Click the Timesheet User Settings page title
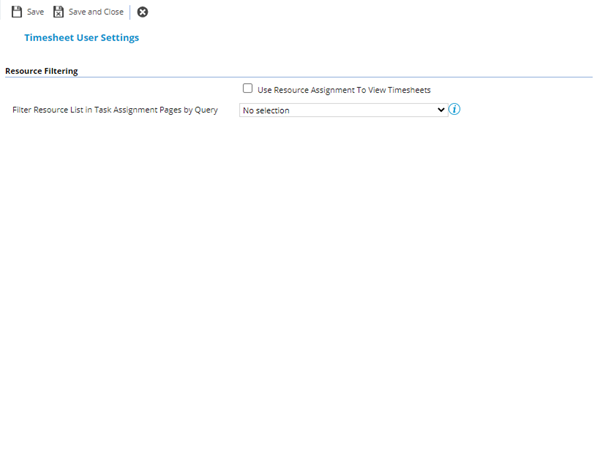 (81, 38)
